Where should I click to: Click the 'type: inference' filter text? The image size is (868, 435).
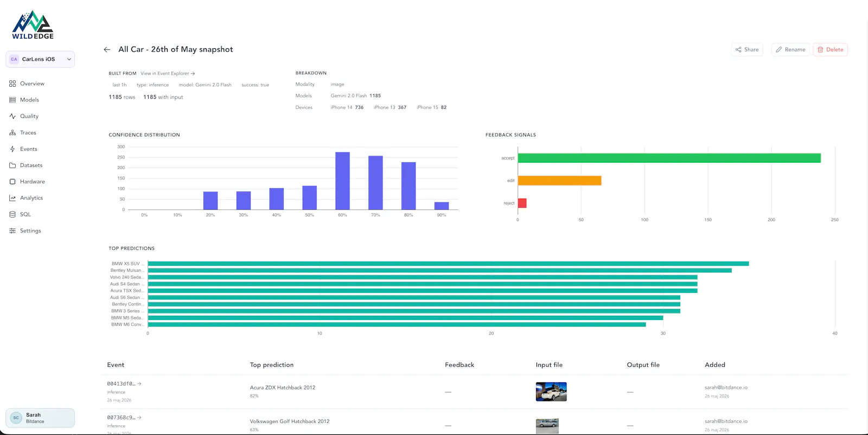pos(152,85)
